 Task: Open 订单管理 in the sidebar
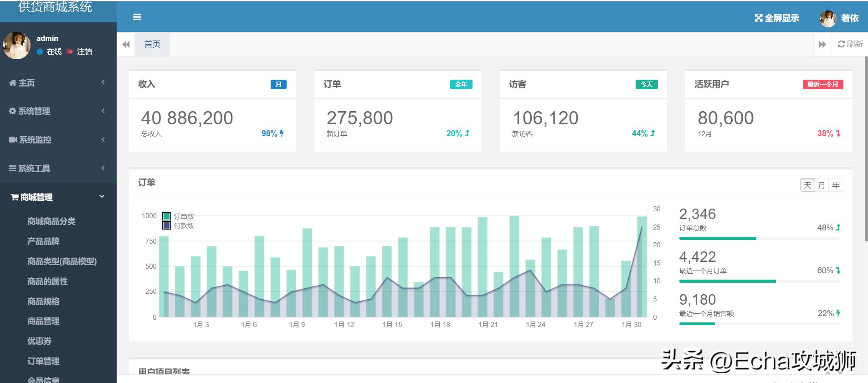coord(43,361)
